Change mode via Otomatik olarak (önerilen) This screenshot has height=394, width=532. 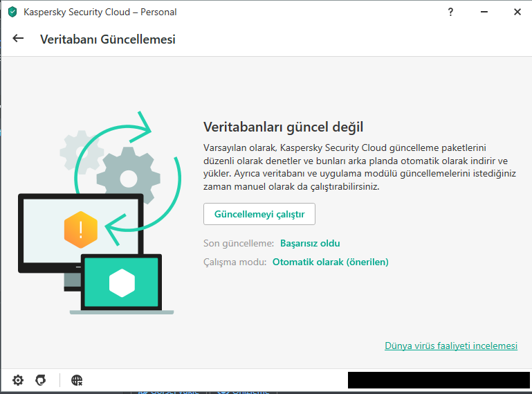331,262
